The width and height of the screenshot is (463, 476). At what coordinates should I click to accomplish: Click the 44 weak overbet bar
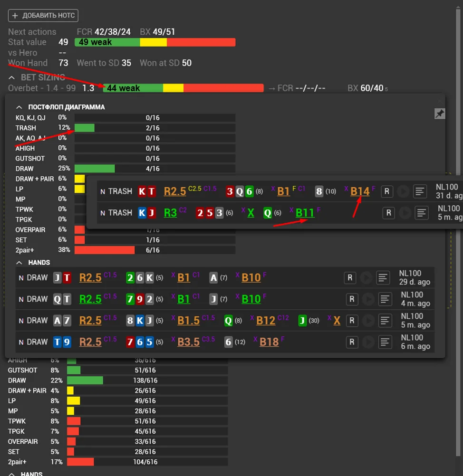click(x=183, y=88)
